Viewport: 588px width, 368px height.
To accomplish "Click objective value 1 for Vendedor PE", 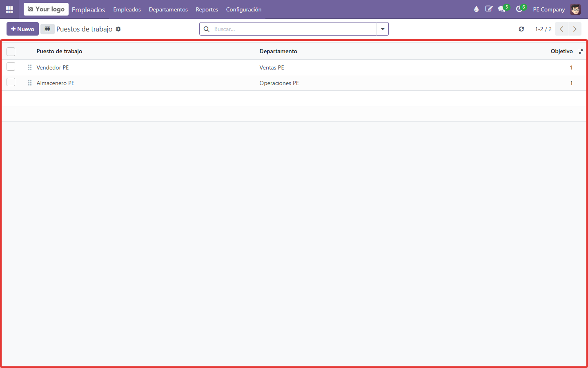I will tap(571, 67).
